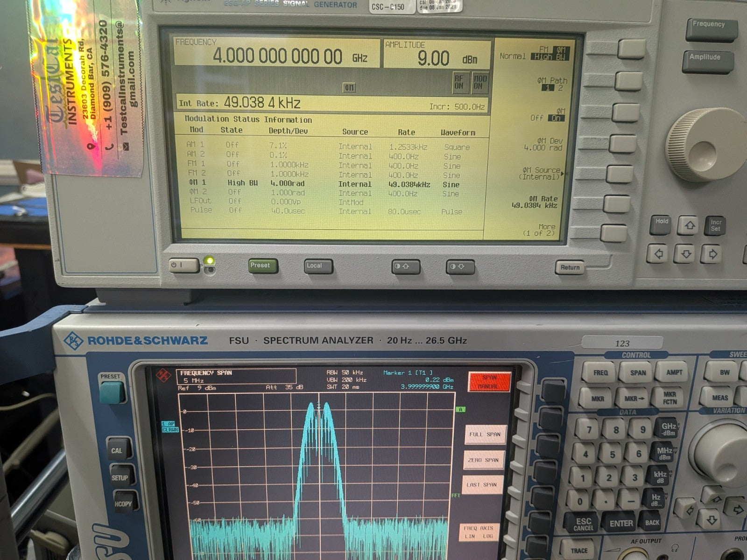Hit the analyzer TRACE key
The height and width of the screenshot is (560, 747).
point(579,549)
